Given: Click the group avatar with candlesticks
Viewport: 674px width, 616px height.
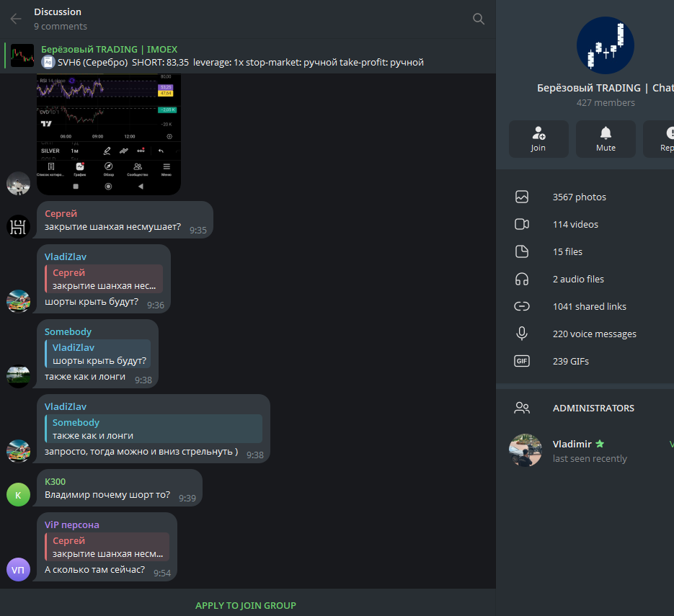Looking at the screenshot, I should coord(606,45).
